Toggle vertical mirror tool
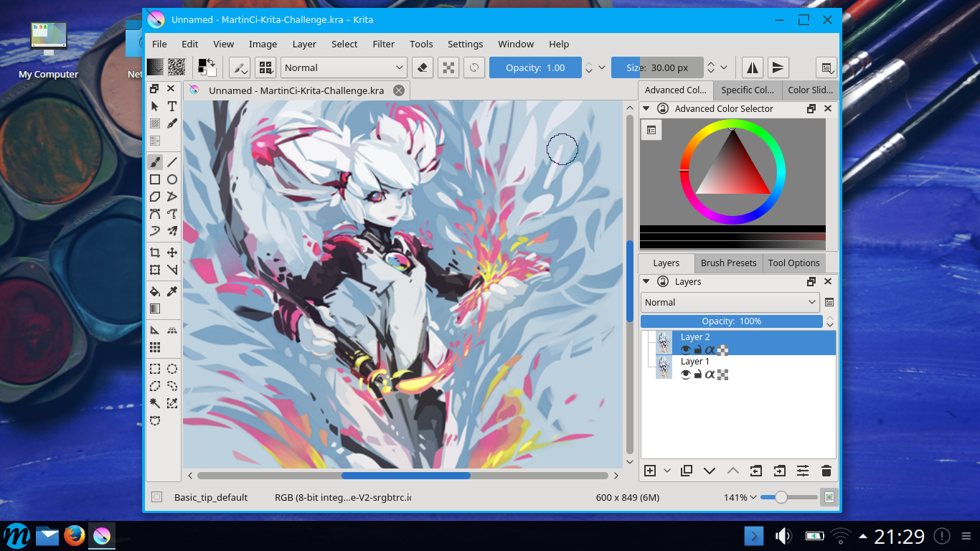This screenshot has height=551, width=980. tap(778, 67)
